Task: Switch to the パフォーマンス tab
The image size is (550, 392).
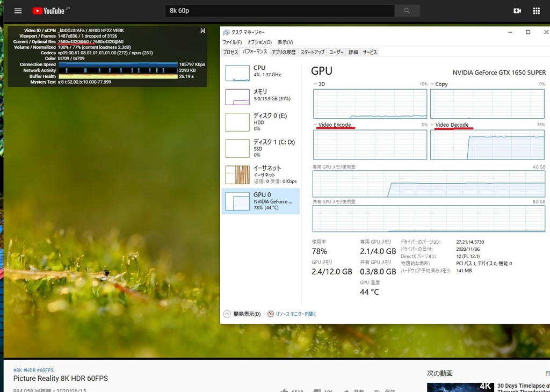Action: (x=255, y=52)
